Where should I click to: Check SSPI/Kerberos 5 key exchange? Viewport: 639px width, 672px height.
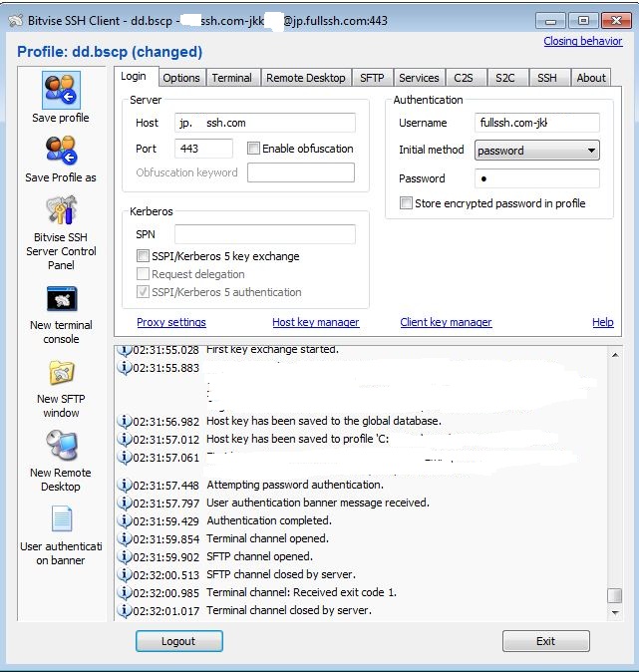143,256
